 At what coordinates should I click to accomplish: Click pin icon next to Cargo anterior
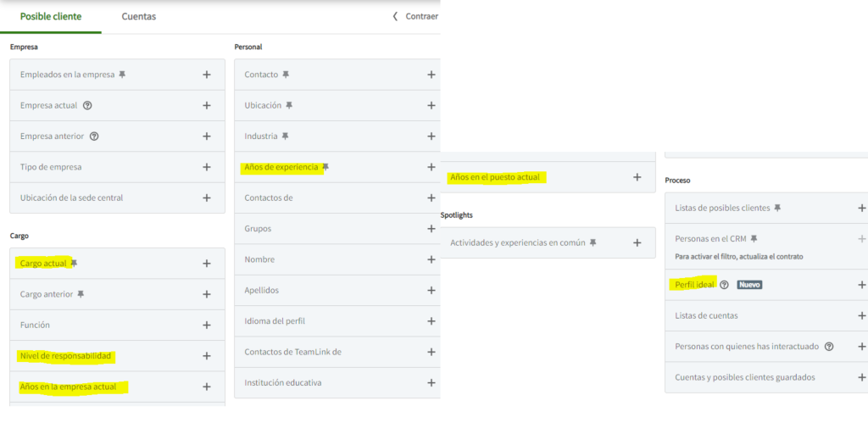pos(81,294)
